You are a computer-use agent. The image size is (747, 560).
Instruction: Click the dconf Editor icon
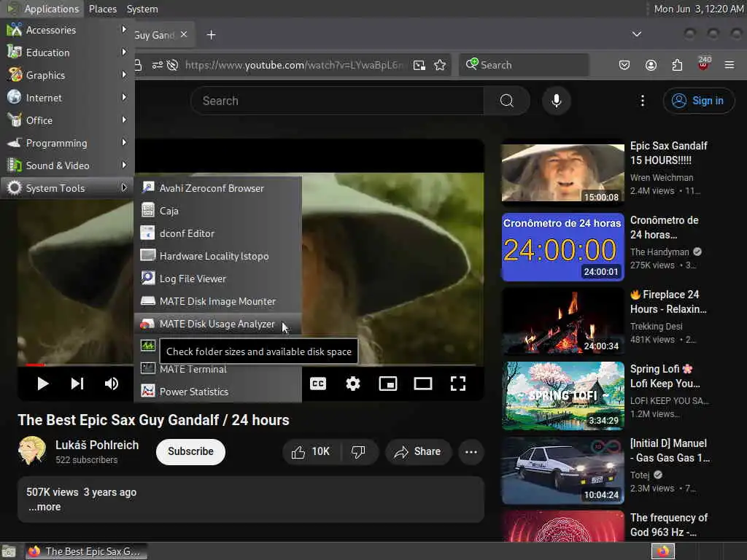(148, 233)
